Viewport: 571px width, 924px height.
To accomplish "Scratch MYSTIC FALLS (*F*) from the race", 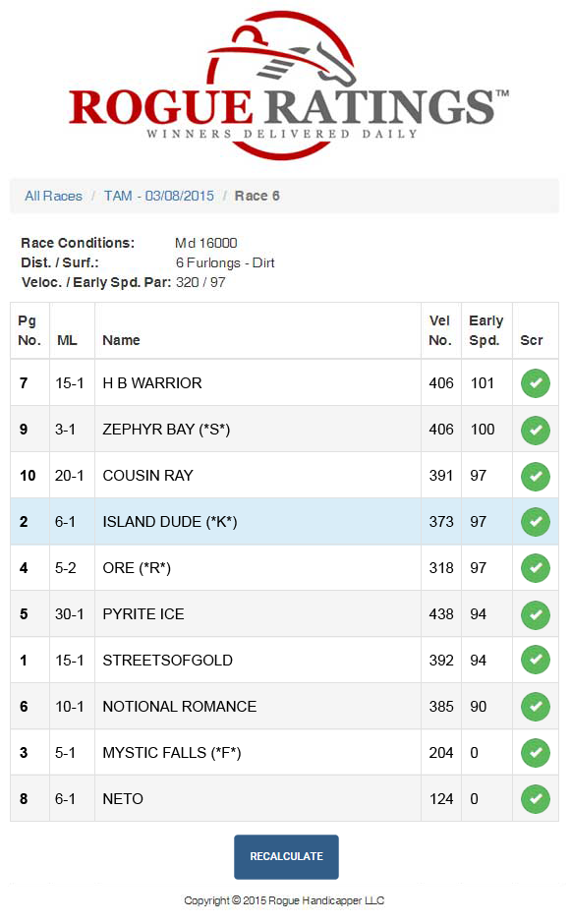I will coord(535,752).
